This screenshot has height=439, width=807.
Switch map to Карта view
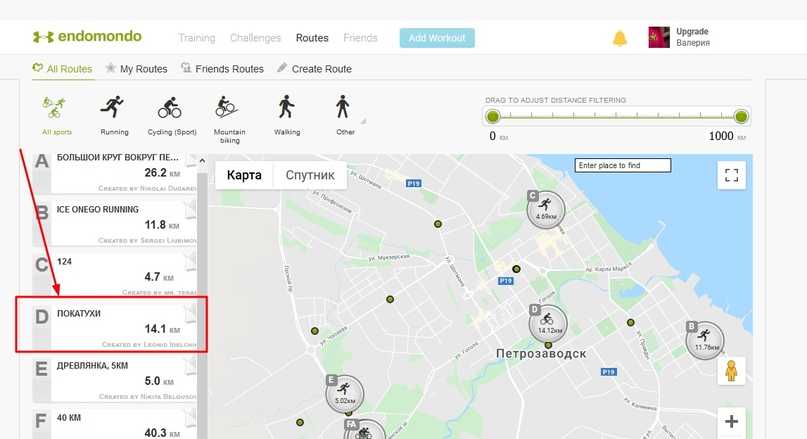click(244, 175)
